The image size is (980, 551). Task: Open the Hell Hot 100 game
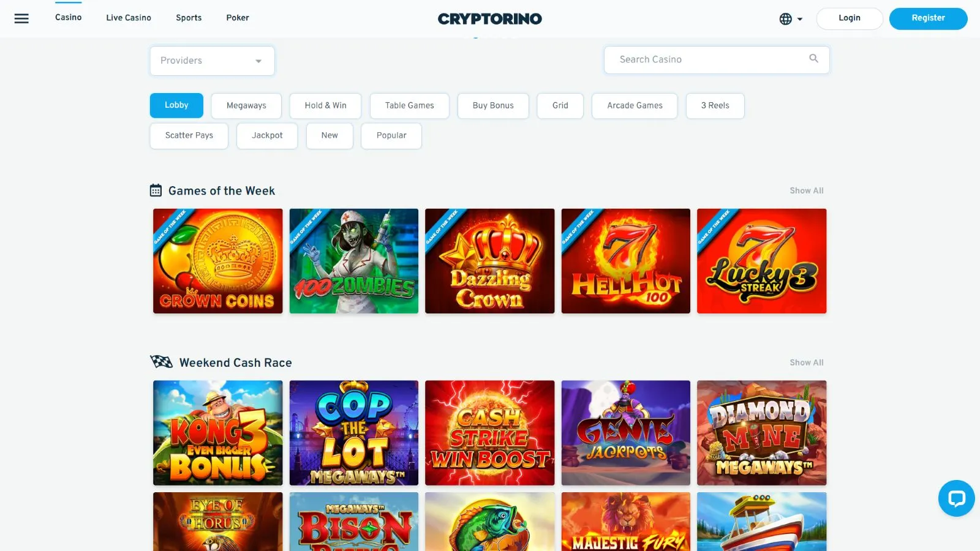point(625,261)
